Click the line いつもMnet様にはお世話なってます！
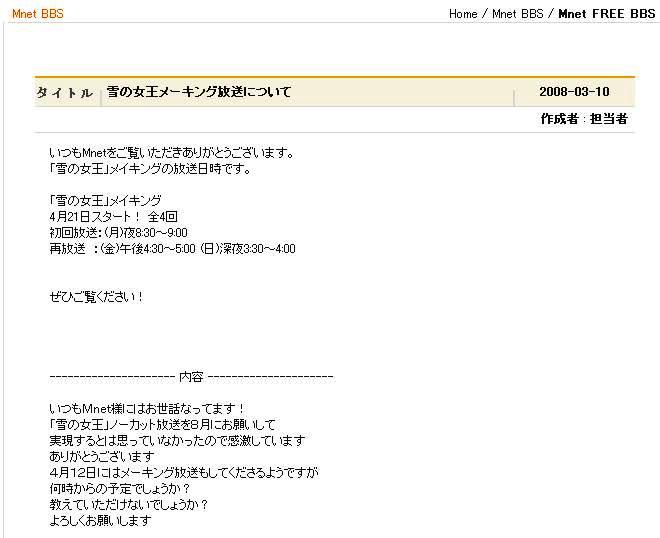The height and width of the screenshot is (538, 660). click(147, 408)
